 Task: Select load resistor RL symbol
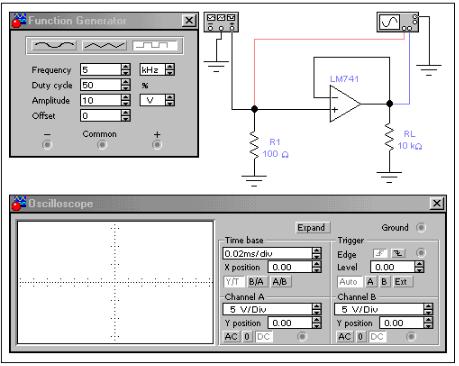pyautogui.click(x=389, y=137)
